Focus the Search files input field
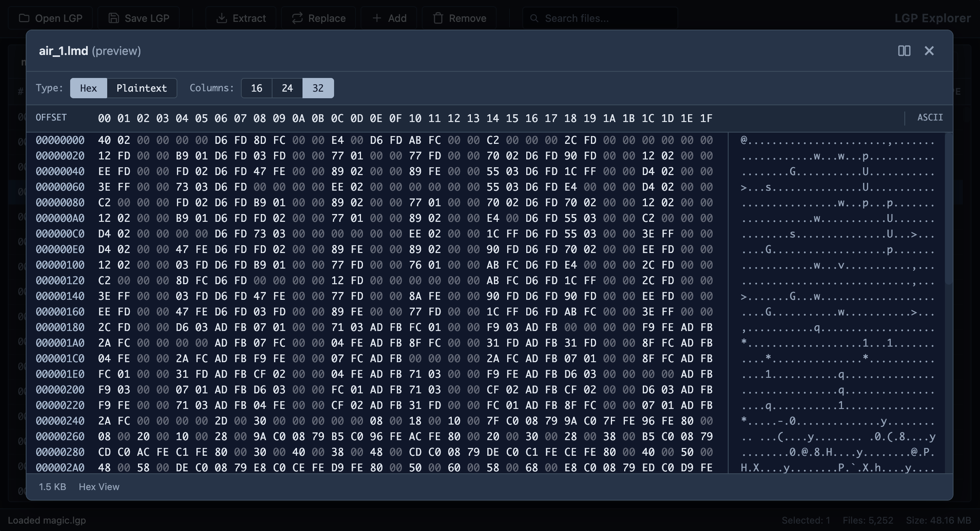Screen dimensions: 980x531 coord(600,18)
